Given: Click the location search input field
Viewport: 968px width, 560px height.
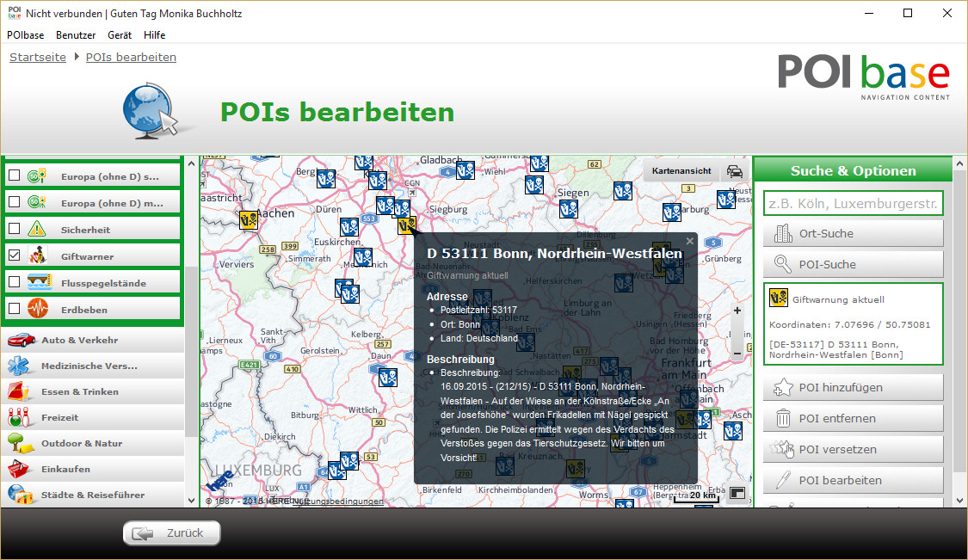Looking at the screenshot, I should [853, 203].
